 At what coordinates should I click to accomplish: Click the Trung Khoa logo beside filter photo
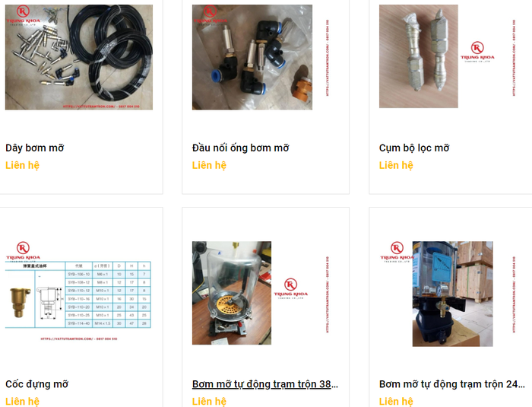point(477,52)
